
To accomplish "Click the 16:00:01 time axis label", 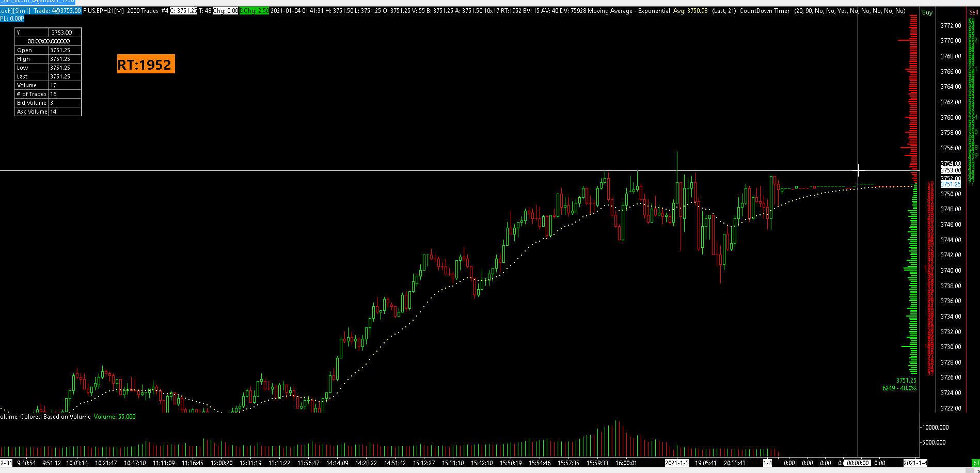I will [x=626, y=463].
